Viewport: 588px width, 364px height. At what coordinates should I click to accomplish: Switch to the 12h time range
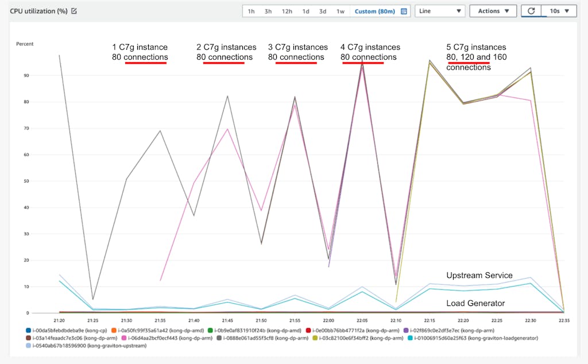tap(287, 11)
